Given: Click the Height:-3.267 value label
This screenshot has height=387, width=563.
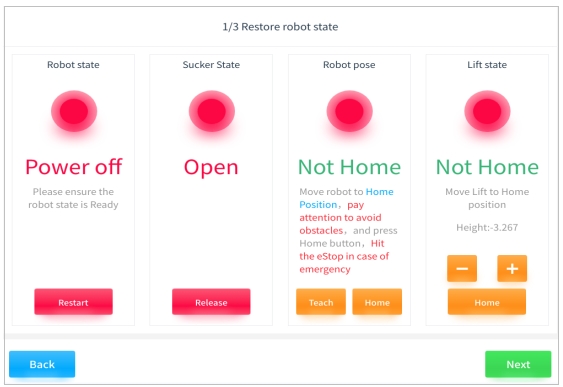Looking at the screenshot, I should pos(487,227).
